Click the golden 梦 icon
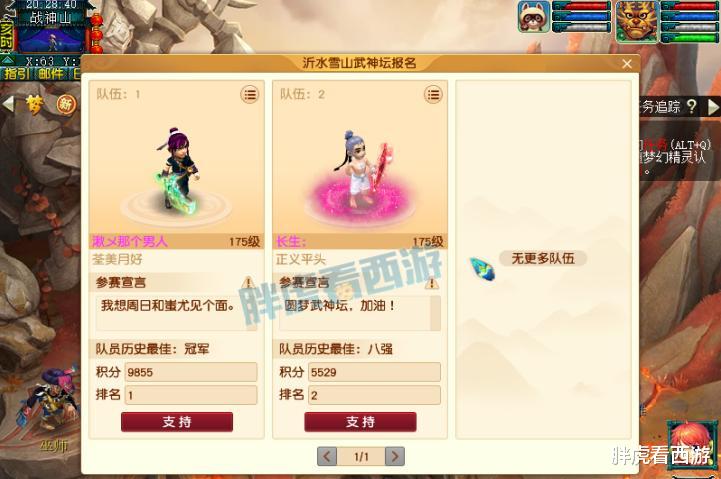The width and height of the screenshot is (721, 479). click(x=35, y=105)
